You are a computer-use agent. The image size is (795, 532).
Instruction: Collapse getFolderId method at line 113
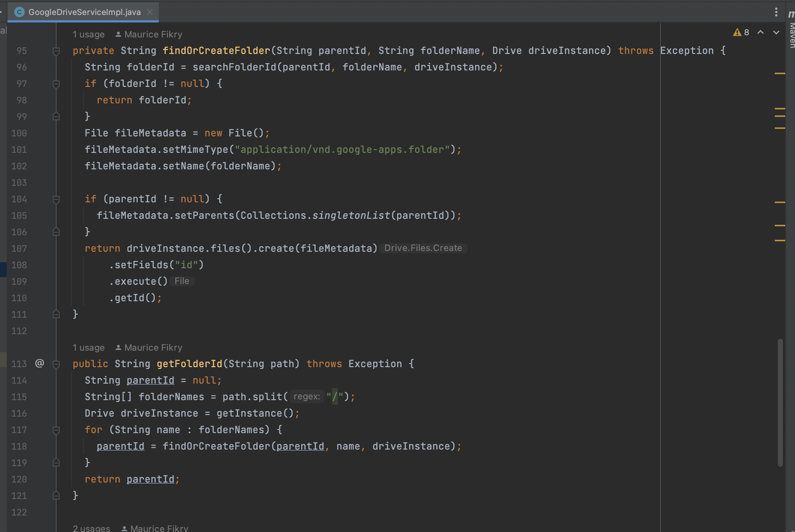point(56,364)
